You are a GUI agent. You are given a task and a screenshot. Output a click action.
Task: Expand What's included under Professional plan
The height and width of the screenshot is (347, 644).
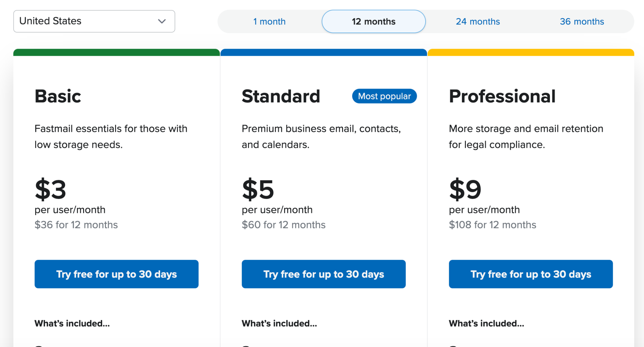point(486,323)
